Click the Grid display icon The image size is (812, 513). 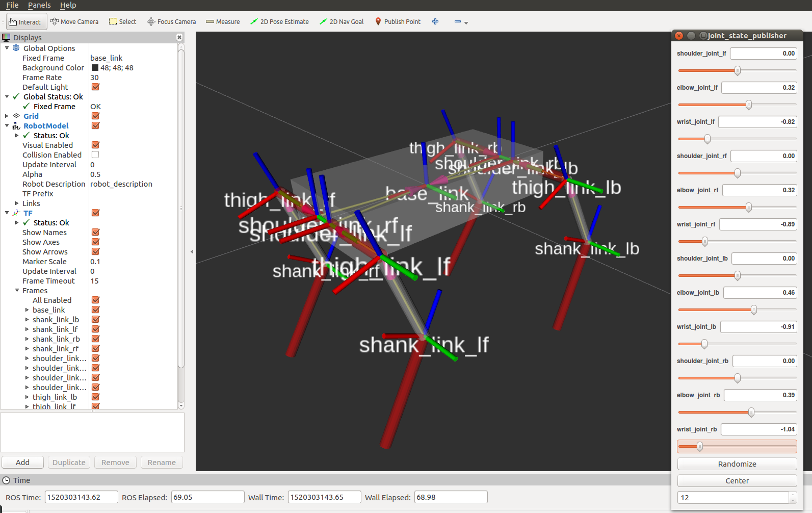click(16, 116)
